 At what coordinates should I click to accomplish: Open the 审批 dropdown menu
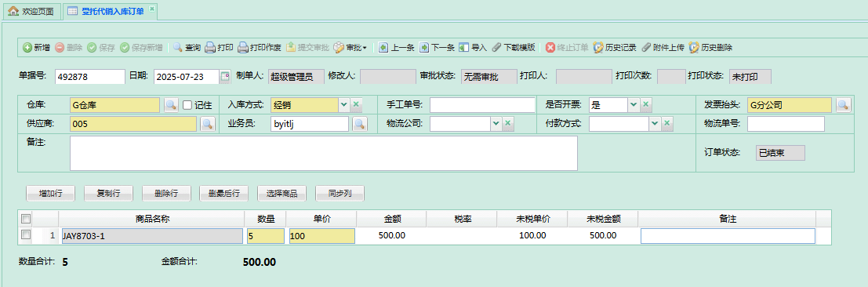click(350, 48)
